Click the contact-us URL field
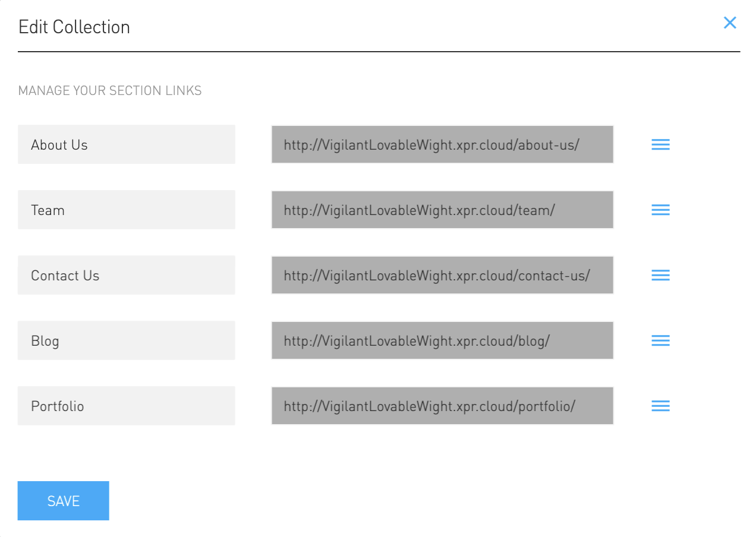This screenshot has height=537, width=756. coord(442,275)
